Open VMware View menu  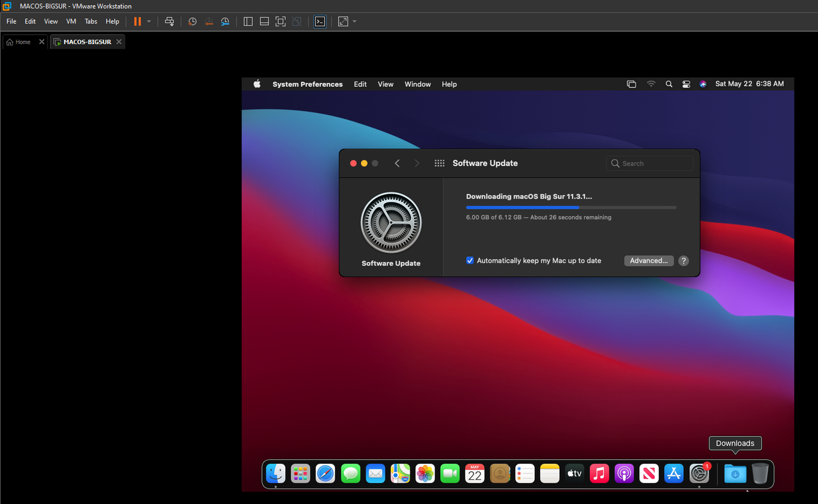(51, 21)
